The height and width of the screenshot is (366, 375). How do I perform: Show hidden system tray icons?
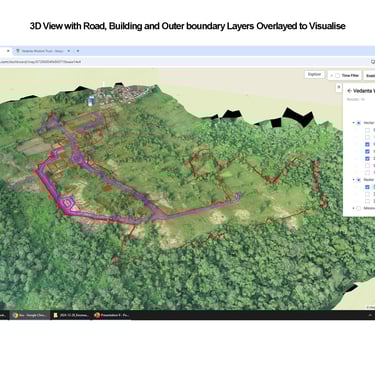pyautogui.click(x=370, y=315)
